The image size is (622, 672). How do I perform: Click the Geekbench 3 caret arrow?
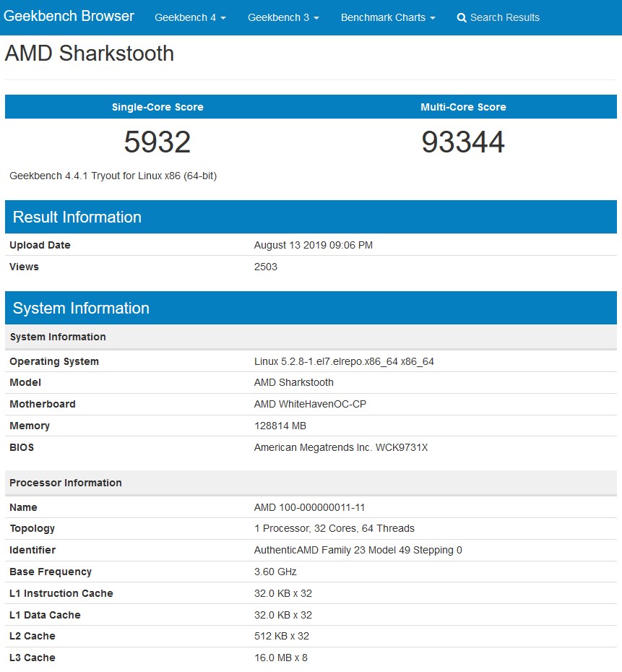point(316,18)
